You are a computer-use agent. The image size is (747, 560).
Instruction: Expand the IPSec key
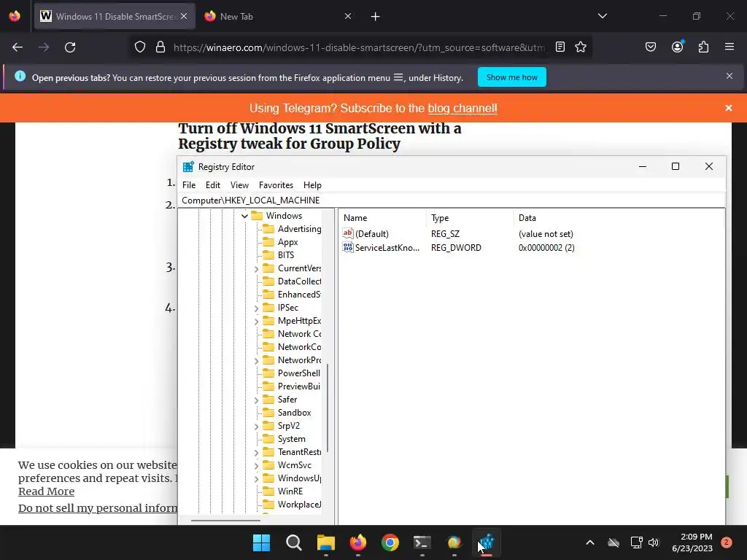point(256,308)
